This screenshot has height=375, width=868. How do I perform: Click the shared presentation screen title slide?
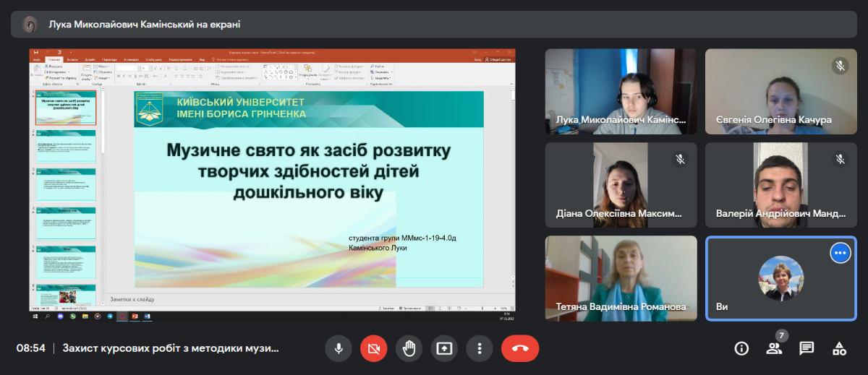[309, 189]
